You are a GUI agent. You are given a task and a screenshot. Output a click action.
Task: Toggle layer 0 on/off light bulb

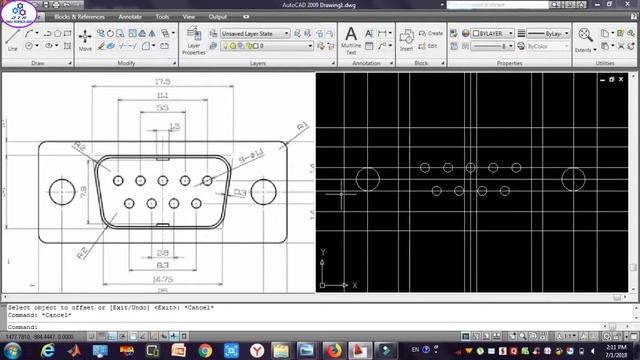tap(225, 46)
